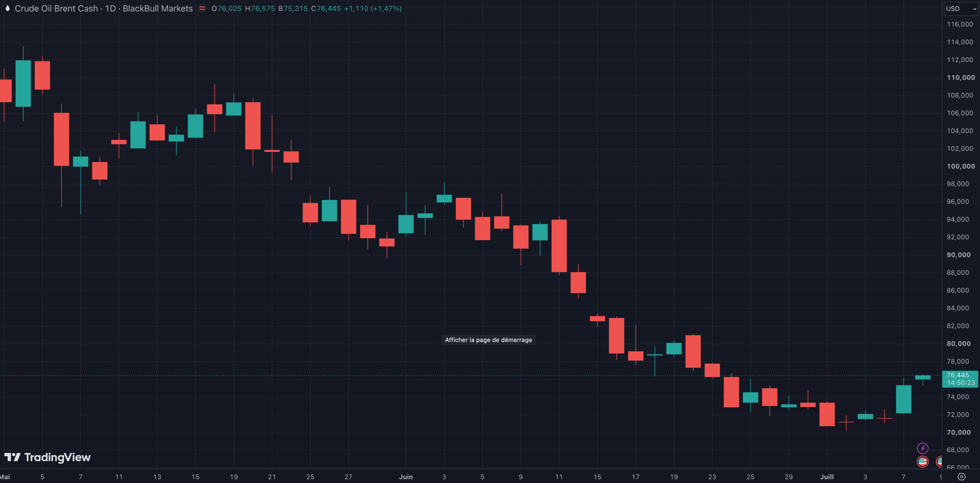The image size is (980, 483).
Task: Click the date label 23 on time axis
Action: pyautogui.click(x=712, y=477)
